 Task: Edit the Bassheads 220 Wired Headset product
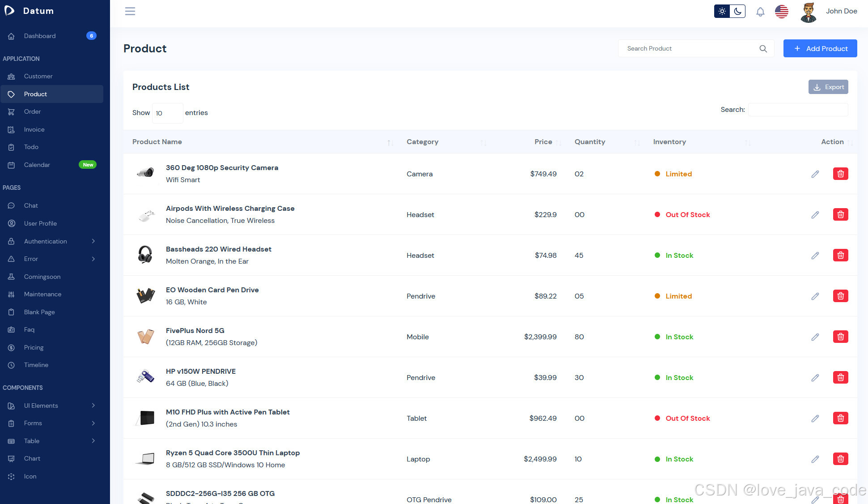(x=815, y=256)
